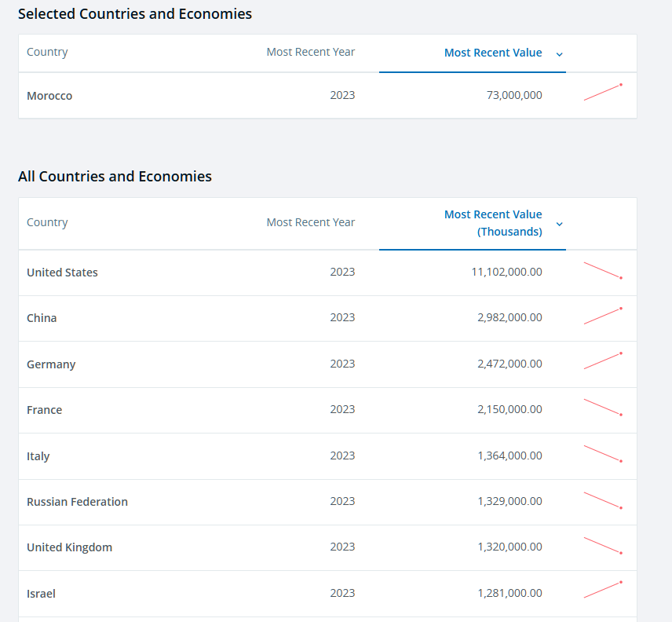Sort Selected Countries by Country column
672x622 pixels.
47,52
